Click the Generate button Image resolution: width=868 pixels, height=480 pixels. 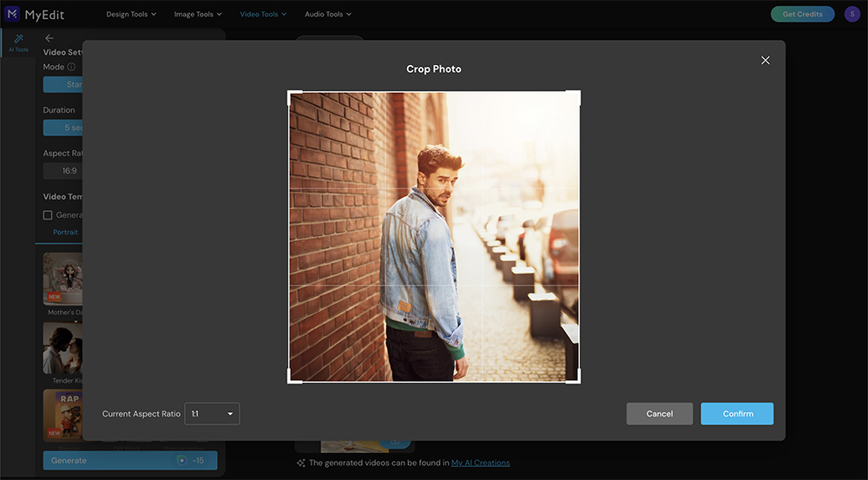[130, 460]
